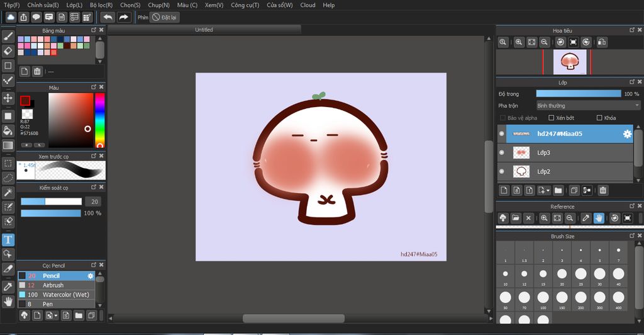Screen dimensions: 644x335
Task: Select the Hand pan tool
Action: pos(8,302)
